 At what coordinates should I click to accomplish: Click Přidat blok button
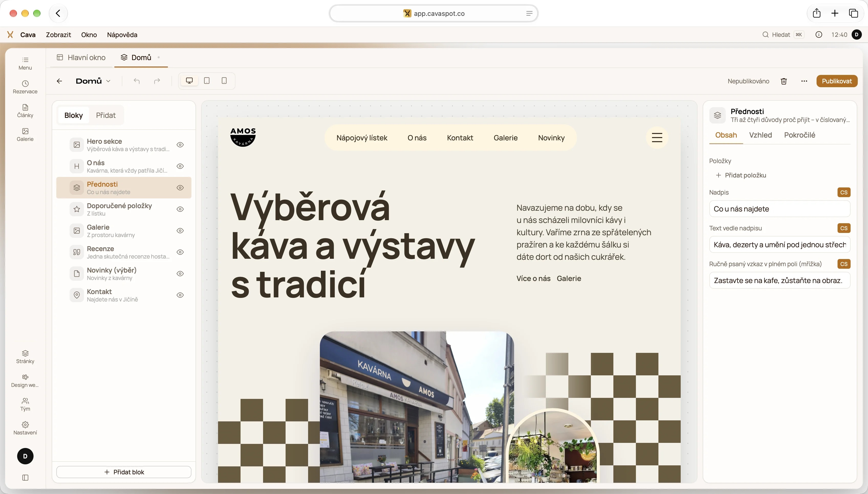[x=124, y=472]
